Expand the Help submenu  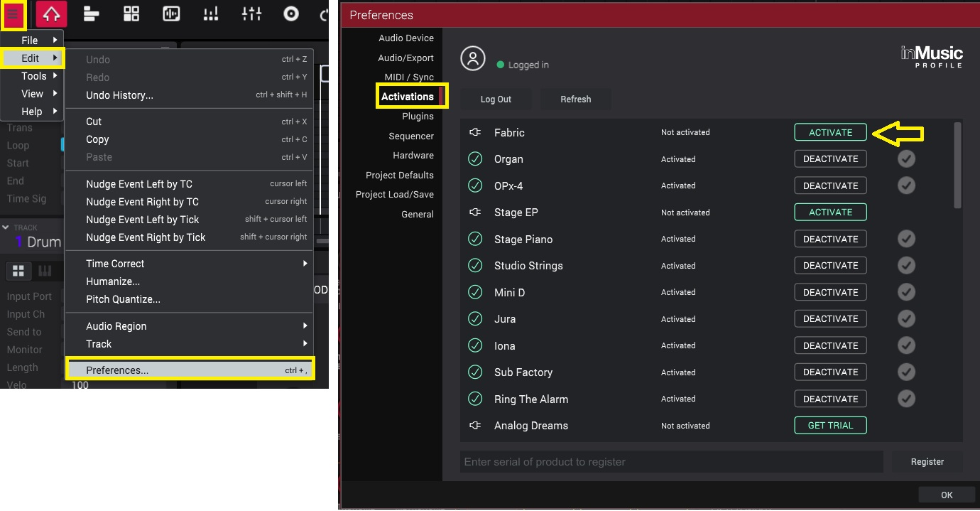click(33, 112)
